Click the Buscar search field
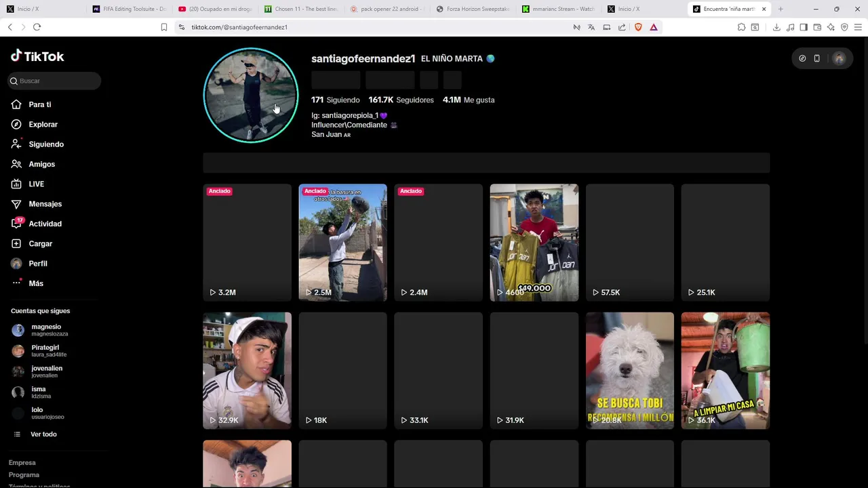 point(54,81)
